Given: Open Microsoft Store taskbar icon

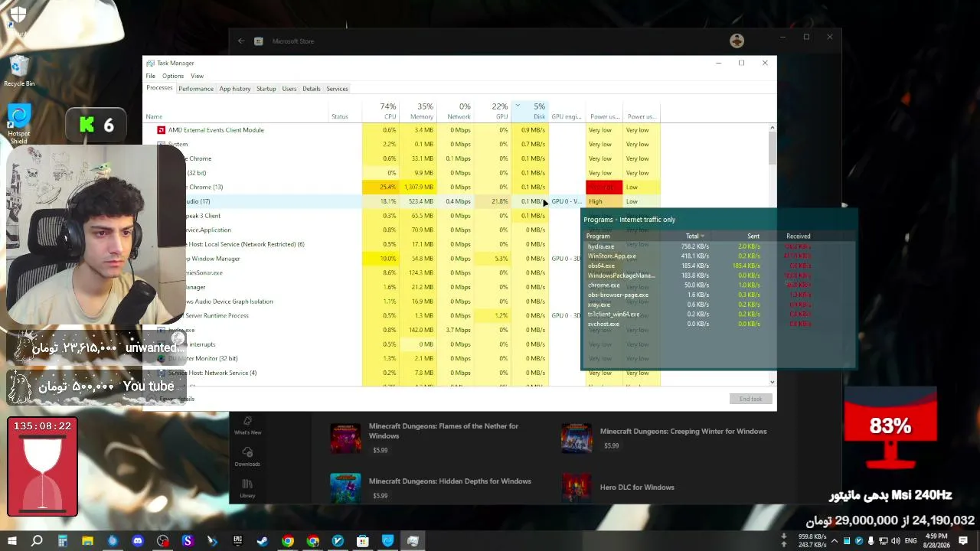Looking at the screenshot, I should click(363, 541).
